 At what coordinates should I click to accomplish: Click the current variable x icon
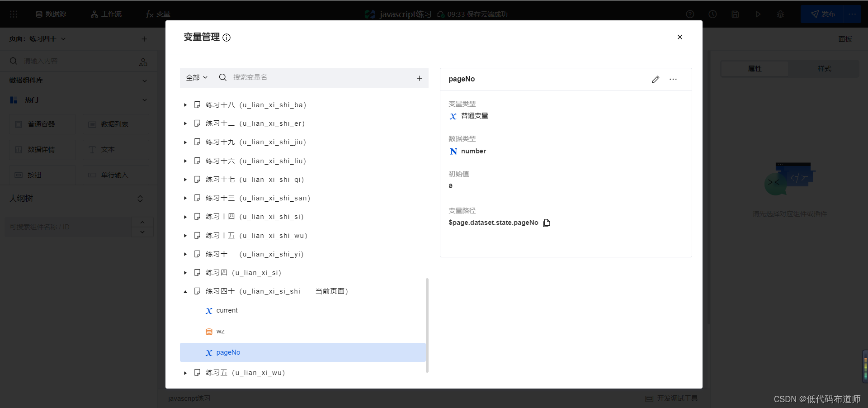(209, 311)
